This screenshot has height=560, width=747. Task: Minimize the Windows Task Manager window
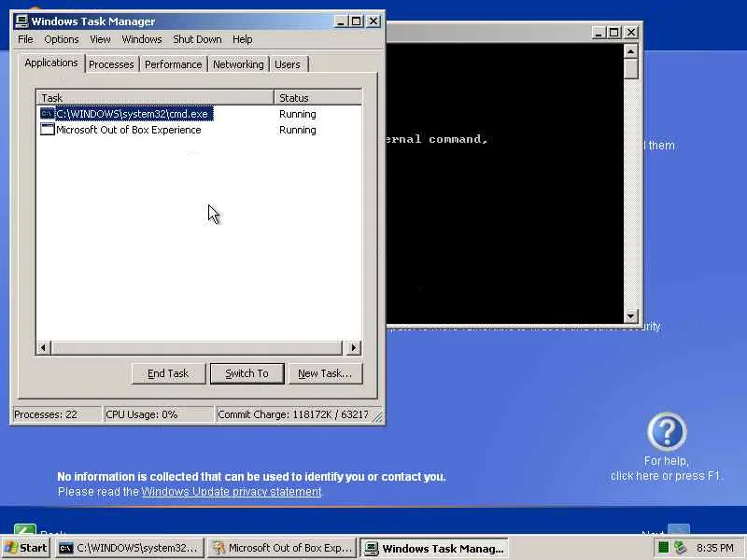[340, 21]
